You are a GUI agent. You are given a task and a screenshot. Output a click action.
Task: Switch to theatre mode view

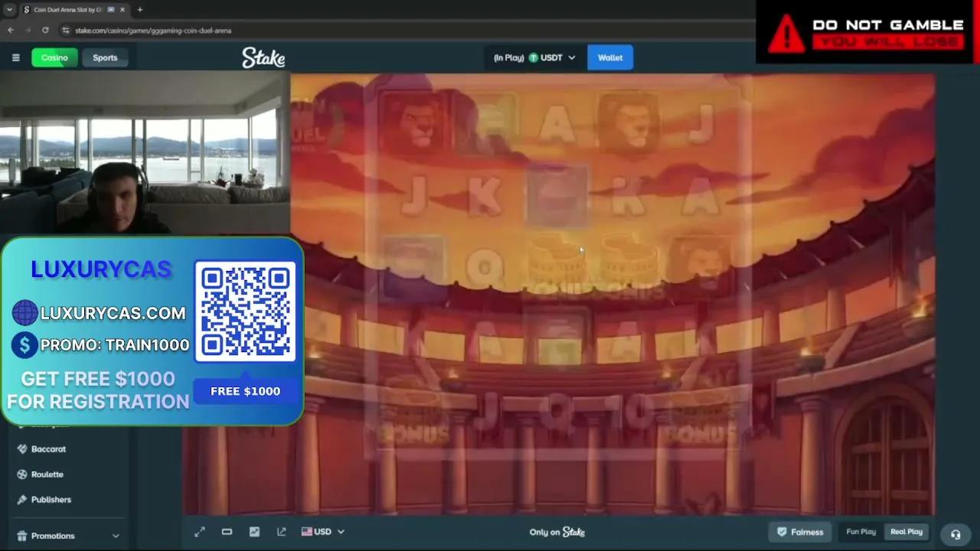click(x=227, y=532)
